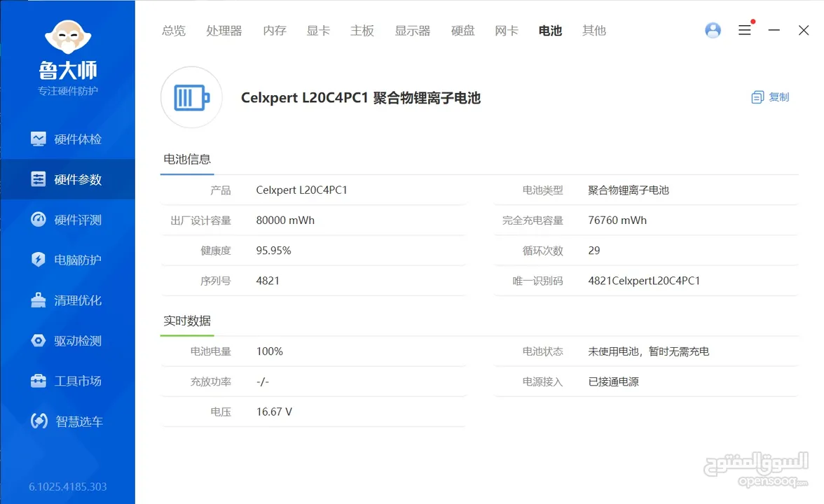Screen dimensions: 824x504
Task: Click status 未使用电池，暂时无需充电
Action: tap(649, 351)
